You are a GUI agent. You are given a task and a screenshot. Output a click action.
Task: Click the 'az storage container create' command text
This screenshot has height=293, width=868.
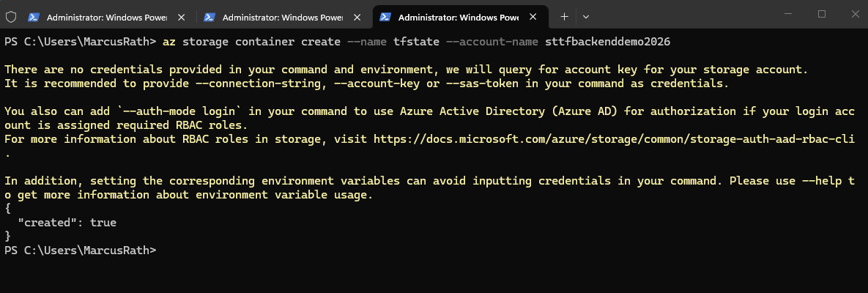tap(252, 42)
